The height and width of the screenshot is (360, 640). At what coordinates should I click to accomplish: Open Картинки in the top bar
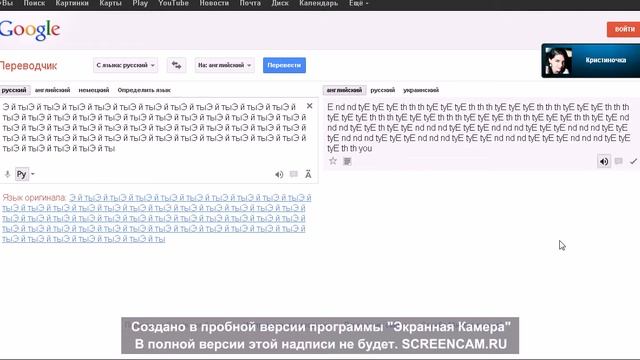coord(72,3)
